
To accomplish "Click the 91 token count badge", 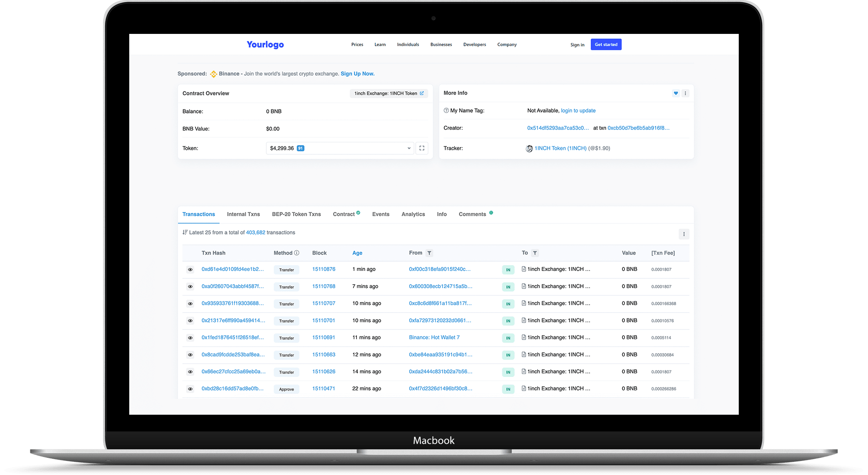I will coord(301,148).
